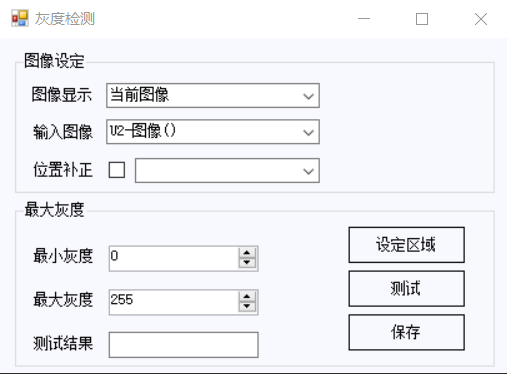Click the 测试结果 text box
The image size is (507, 374).
tap(184, 345)
